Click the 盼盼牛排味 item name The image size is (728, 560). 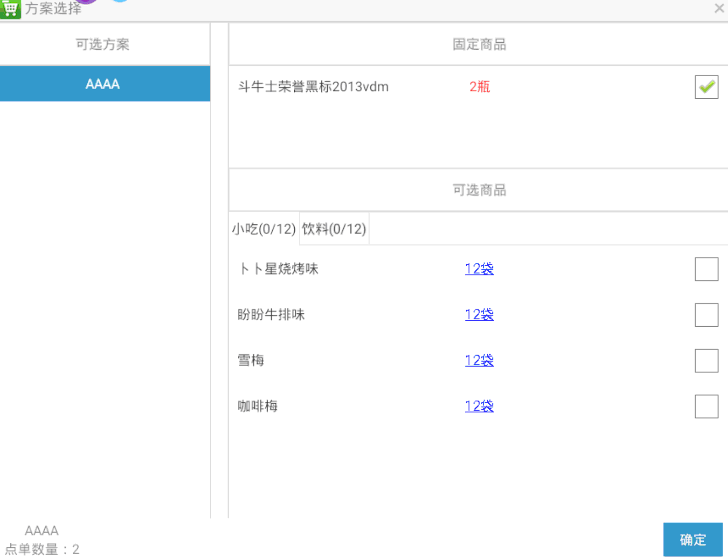coord(271,314)
